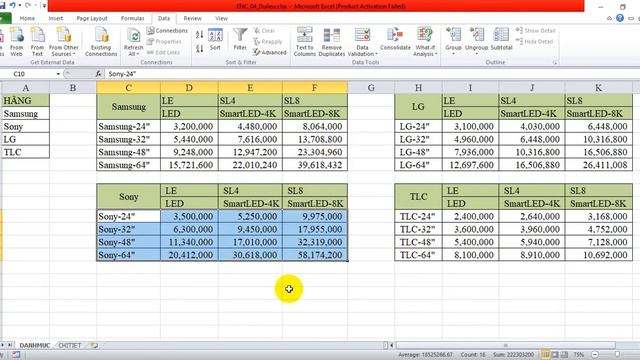Click the Sum value in status bar
Viewport: 640px width, 360px height.
click(513, 354)
